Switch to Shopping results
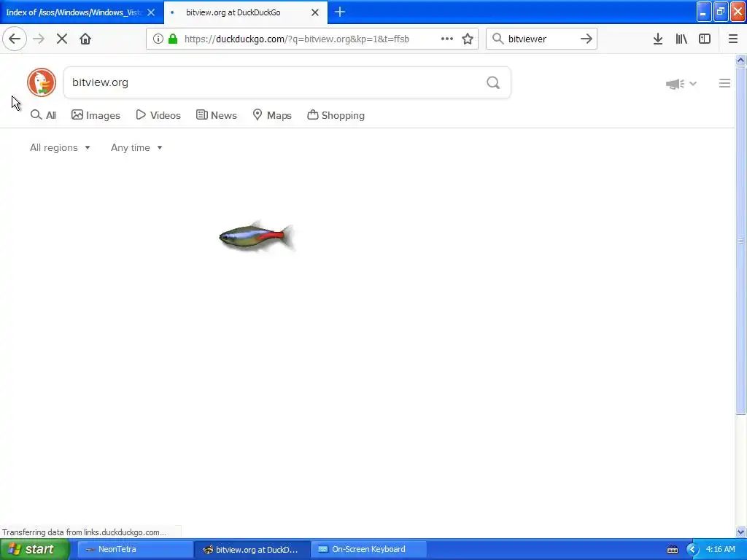747x560 pixels. tap(336, 115)
